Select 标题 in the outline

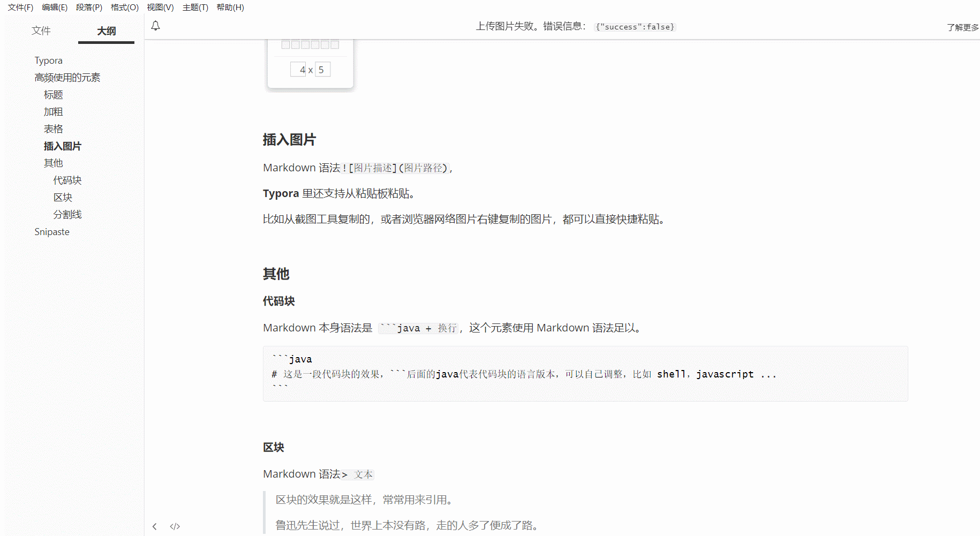pyautogui.click(x=54, y=95)
